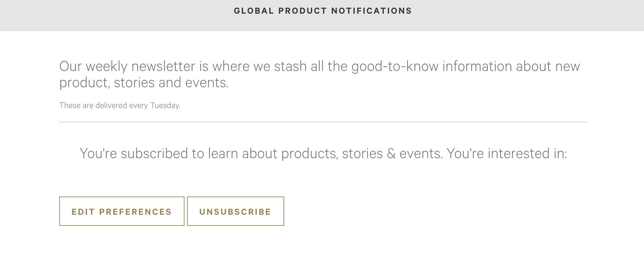Image resolution: width=644 pixels, height=259 pixels.
Task: Click the Edit Preferences button
Action: click(122, 211)
